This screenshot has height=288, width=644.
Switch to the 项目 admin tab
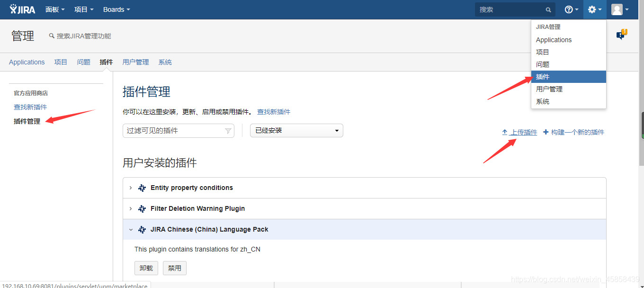61,62
